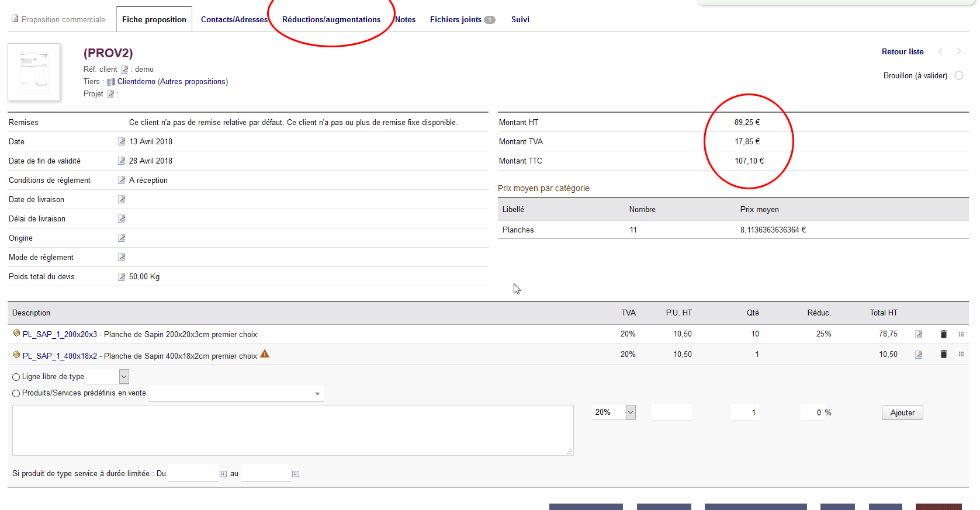980x510 pixels.
Task: Select the Ligne libre de type radio
Action: 16,377
